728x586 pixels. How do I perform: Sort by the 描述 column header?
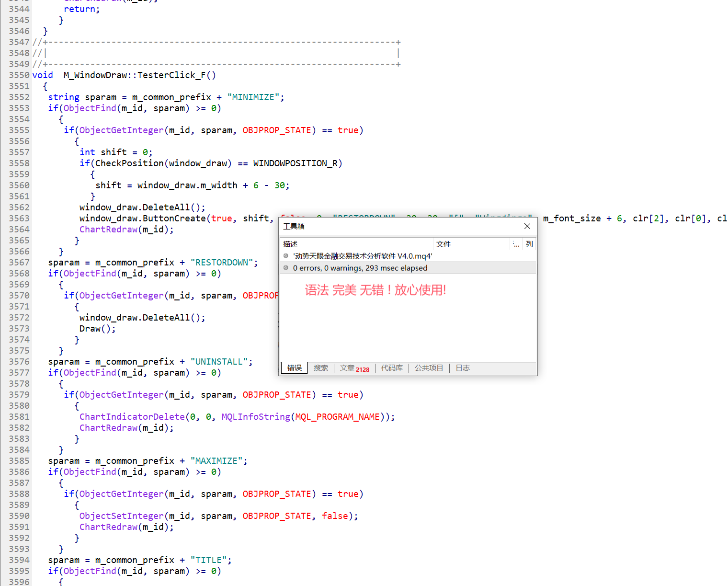coord(357,244)
